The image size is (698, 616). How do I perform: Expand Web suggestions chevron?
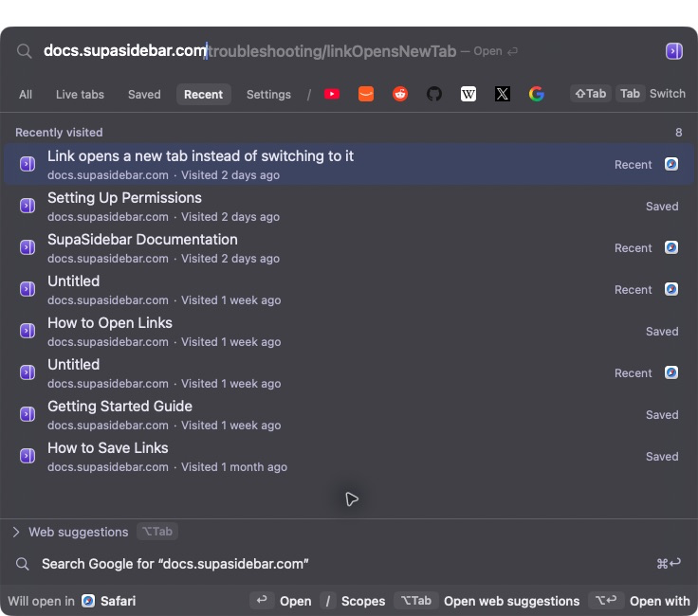tap(16, 532)
